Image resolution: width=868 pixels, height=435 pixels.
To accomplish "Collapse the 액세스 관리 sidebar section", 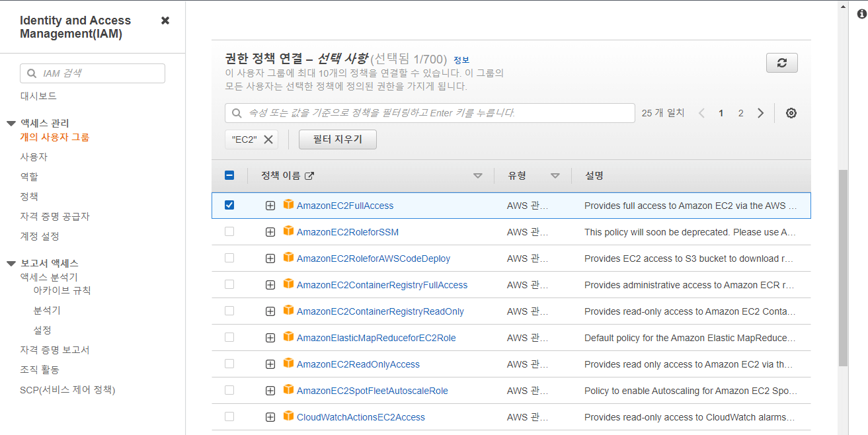I will (x=11, y=124).
